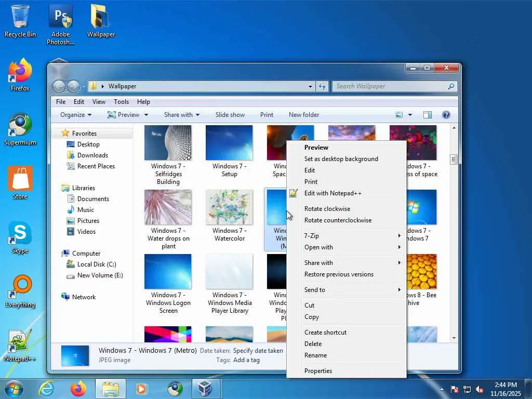Open the Share with toolbar dropdown
532x399 pixels.
(181, 115)
